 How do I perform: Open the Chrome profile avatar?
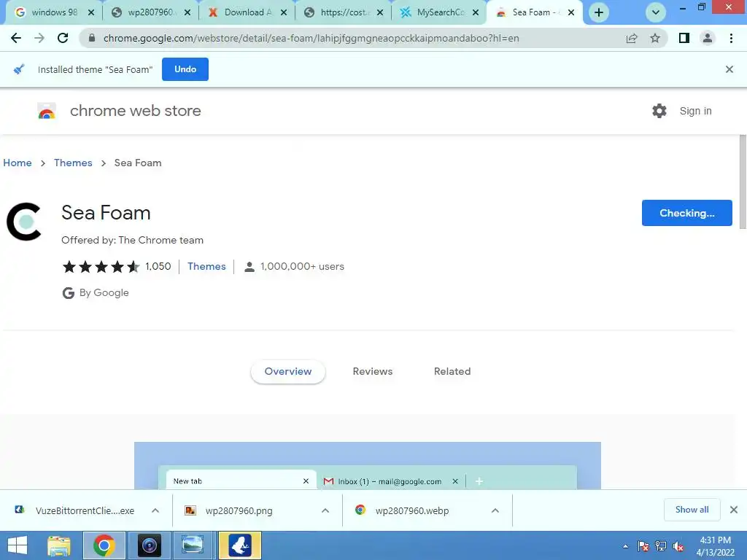(708, 38)
